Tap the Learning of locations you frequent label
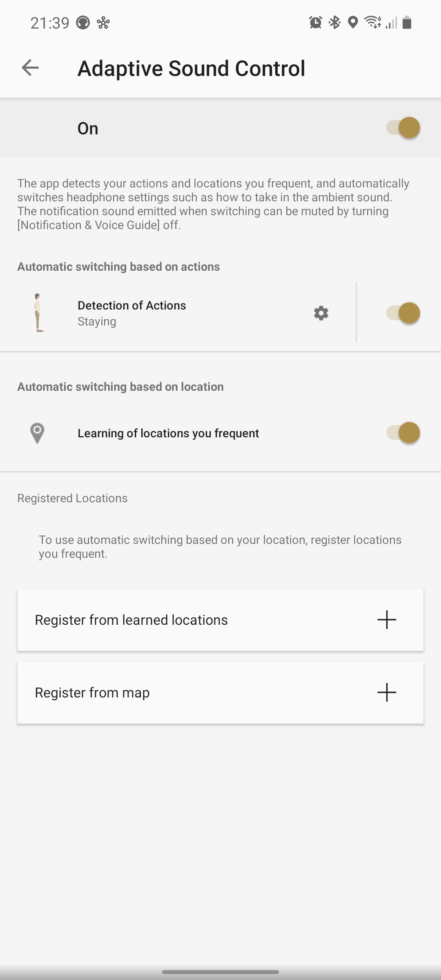The width and height of the screenshot is (441, 980). coord(168,433)
